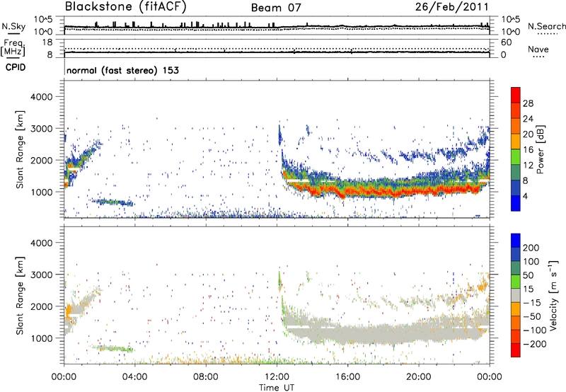Click the '16' tick on power colorbar
This screenshot has height=392, width=566.
528,150
